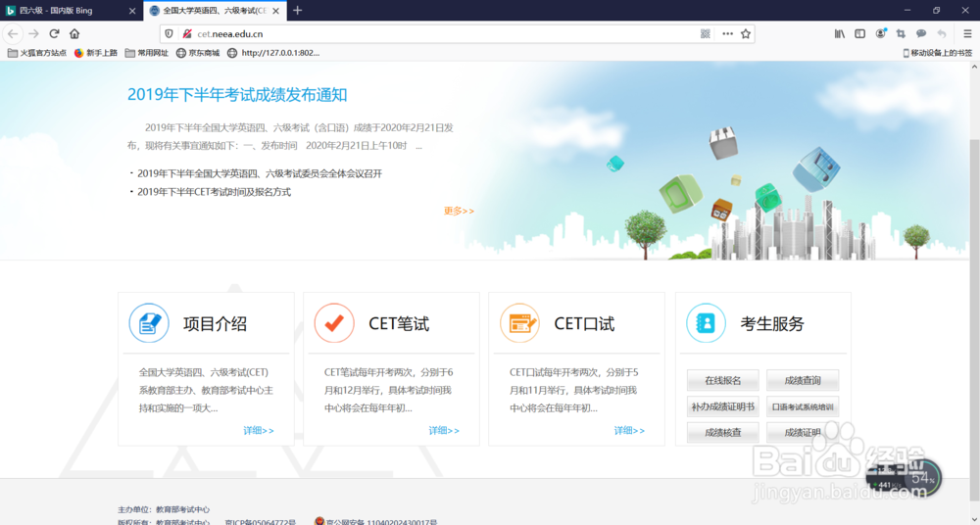The image size is (980, 525).
Task: Click the 考生服务 card heading
Action: [772, 324]
